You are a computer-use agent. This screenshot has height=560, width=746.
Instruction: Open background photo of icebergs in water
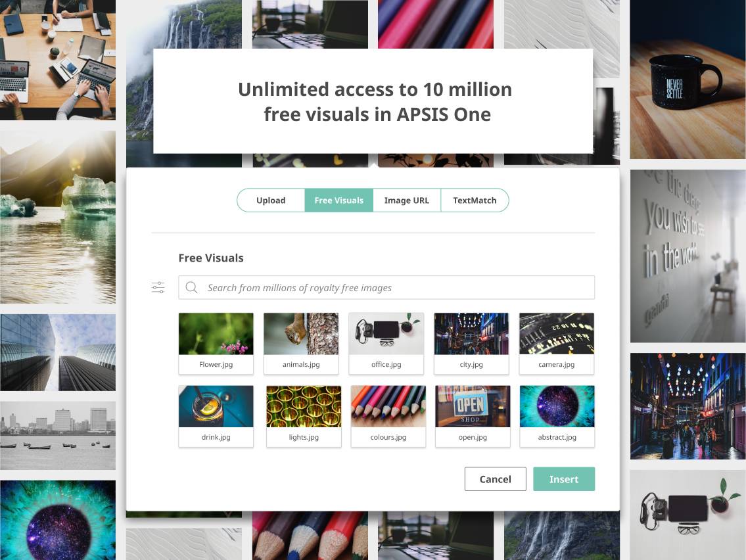[58, 217]
